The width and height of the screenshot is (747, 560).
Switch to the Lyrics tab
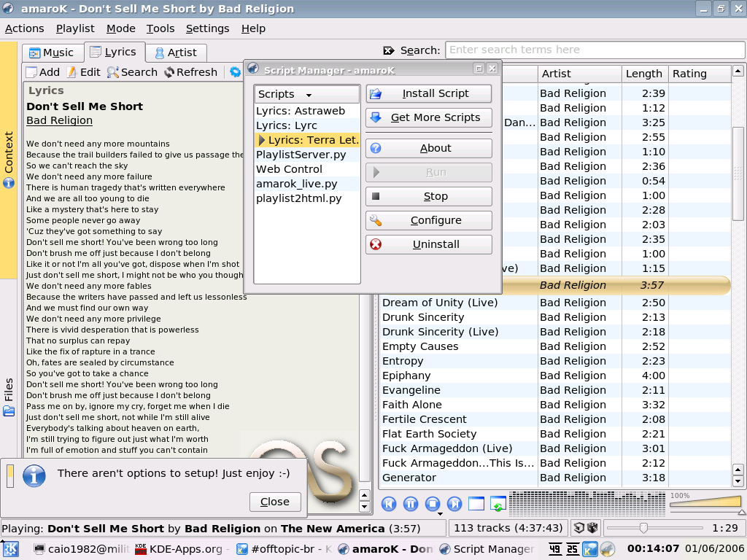[x=115, y=52]
